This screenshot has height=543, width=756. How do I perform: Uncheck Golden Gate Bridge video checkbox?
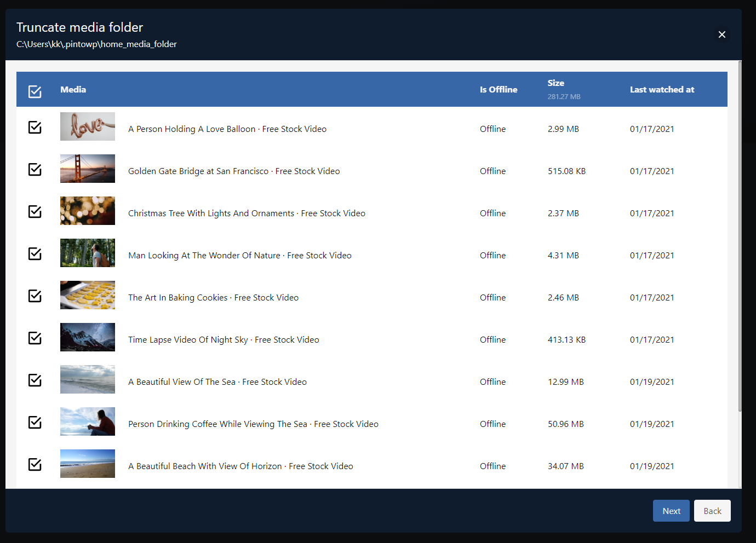click(x=35, y=169)
